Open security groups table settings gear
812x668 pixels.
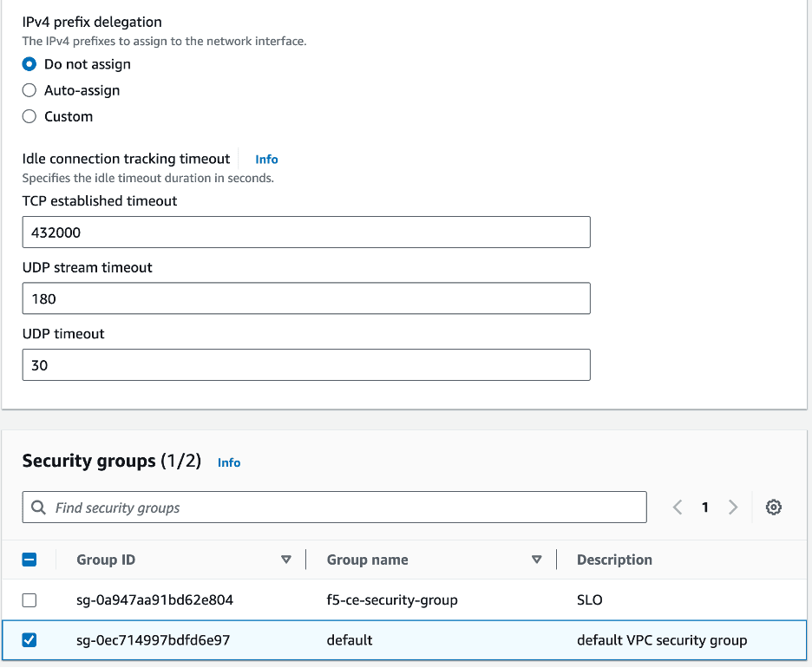[x=774, y=508]
